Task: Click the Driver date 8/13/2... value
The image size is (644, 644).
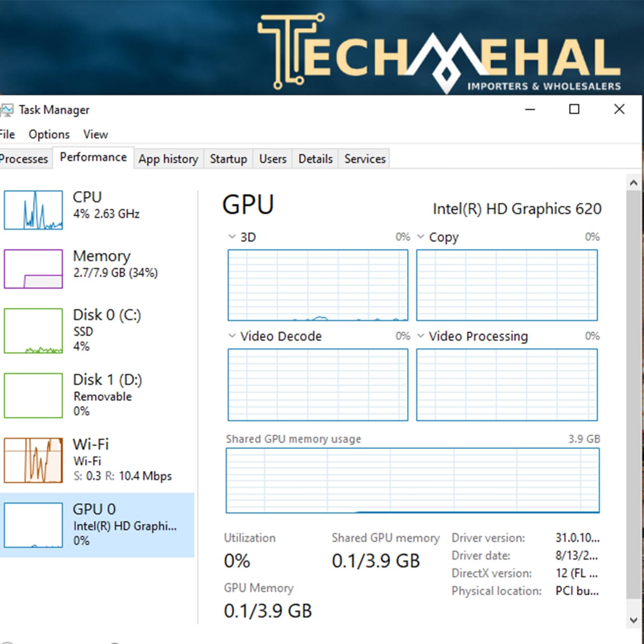Action: click(577, 555)
